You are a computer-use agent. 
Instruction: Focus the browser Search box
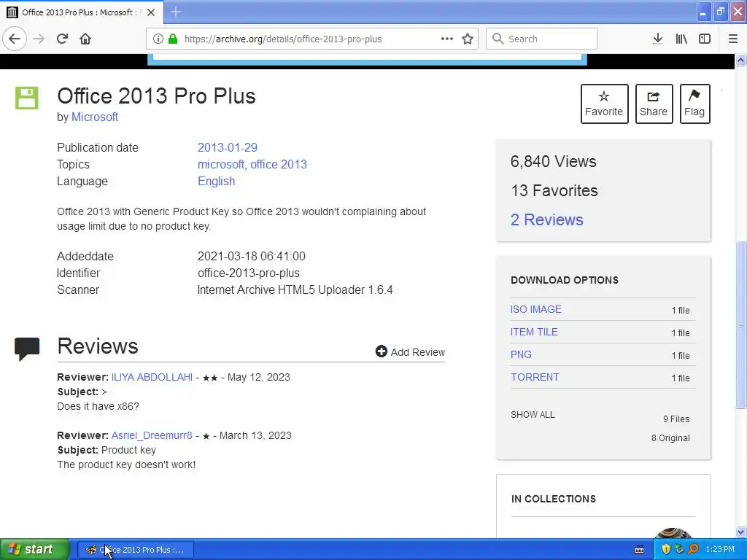point(541,39)
